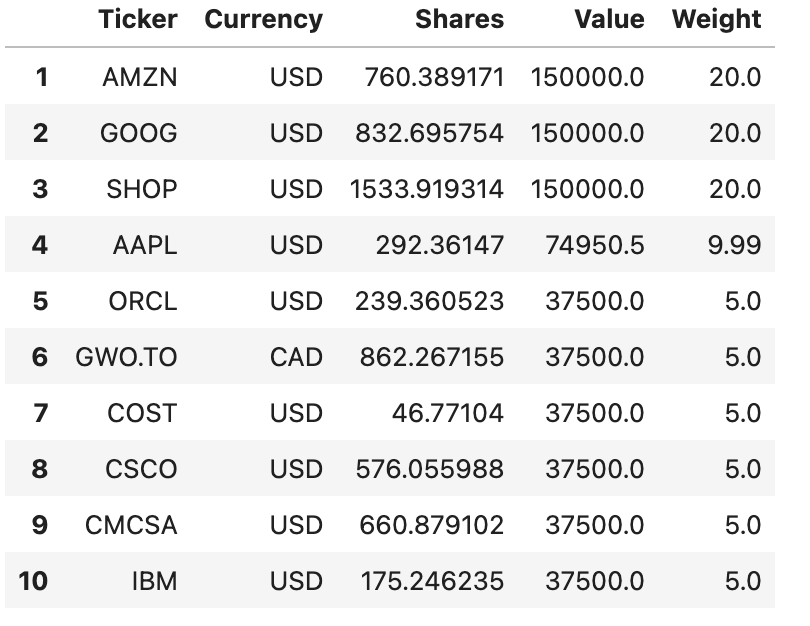Viewport: 810px width, 626px height.
Task: Click the CMCSA ticker cell
Action: click(131, 525)
